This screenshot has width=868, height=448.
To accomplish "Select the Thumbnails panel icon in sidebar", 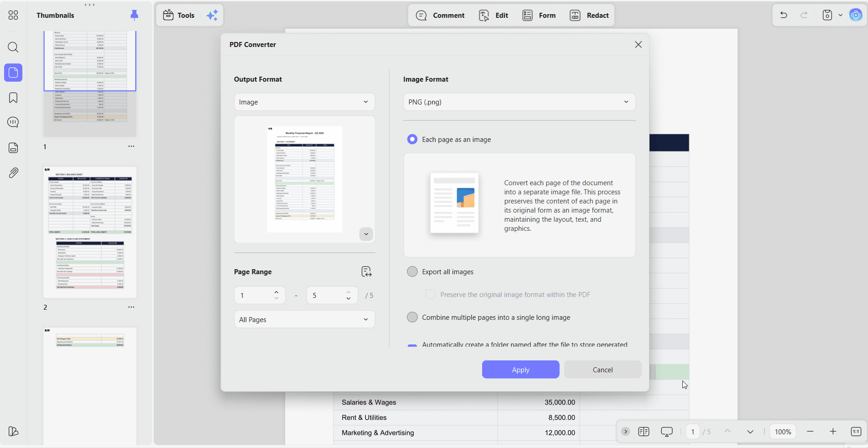I will [13, 73].
